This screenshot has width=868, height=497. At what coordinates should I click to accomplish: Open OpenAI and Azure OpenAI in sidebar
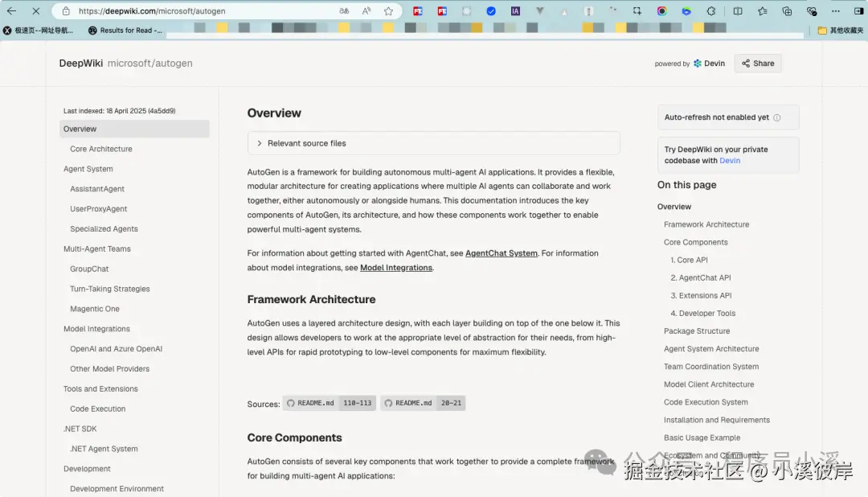click(x=116, y=348)
